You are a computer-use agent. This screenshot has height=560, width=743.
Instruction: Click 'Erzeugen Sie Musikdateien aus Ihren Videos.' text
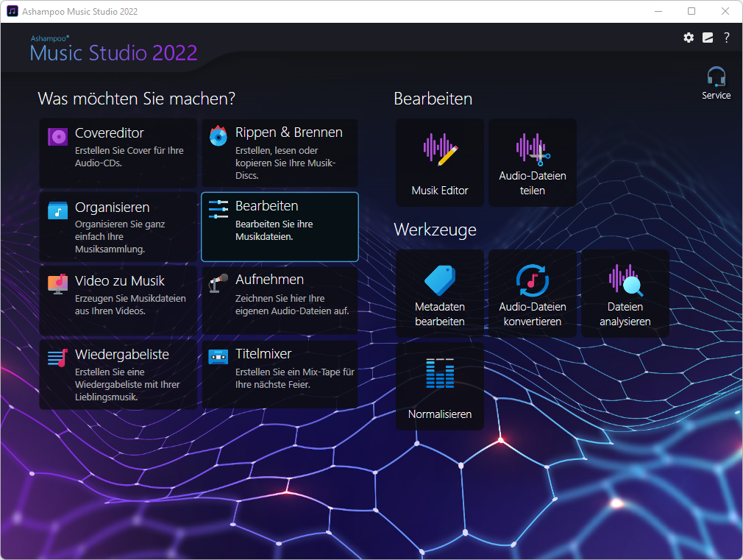click(130, 305)
